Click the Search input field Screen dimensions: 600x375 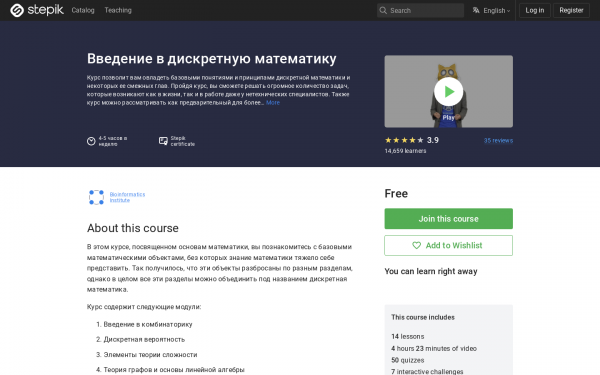point(420,10)
